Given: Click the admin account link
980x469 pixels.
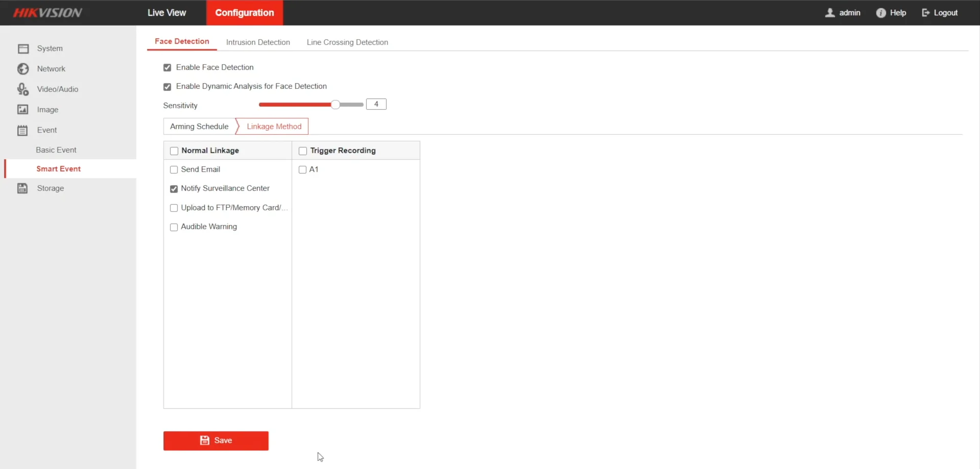Looking at the screenshot, I should pyautogui.click(x=850, y=13).
